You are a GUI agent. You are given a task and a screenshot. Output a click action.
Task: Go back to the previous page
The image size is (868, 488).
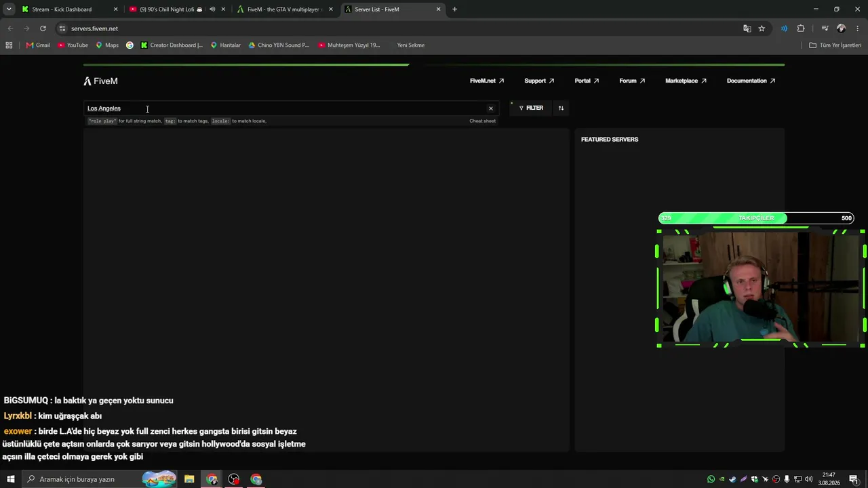[10, 28]
